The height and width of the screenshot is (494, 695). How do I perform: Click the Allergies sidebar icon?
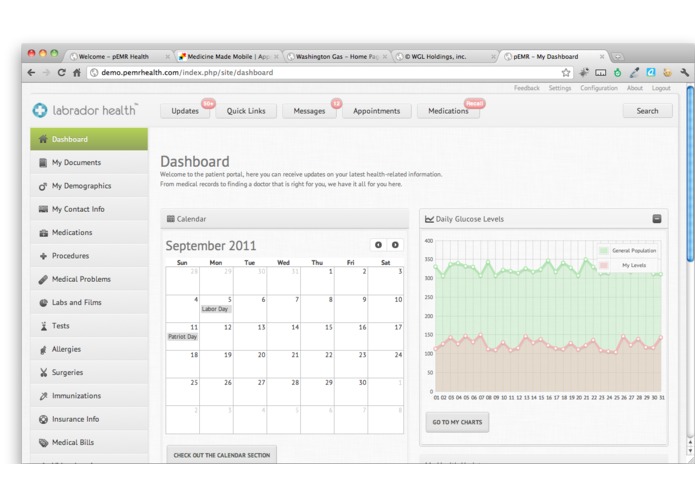43,350
